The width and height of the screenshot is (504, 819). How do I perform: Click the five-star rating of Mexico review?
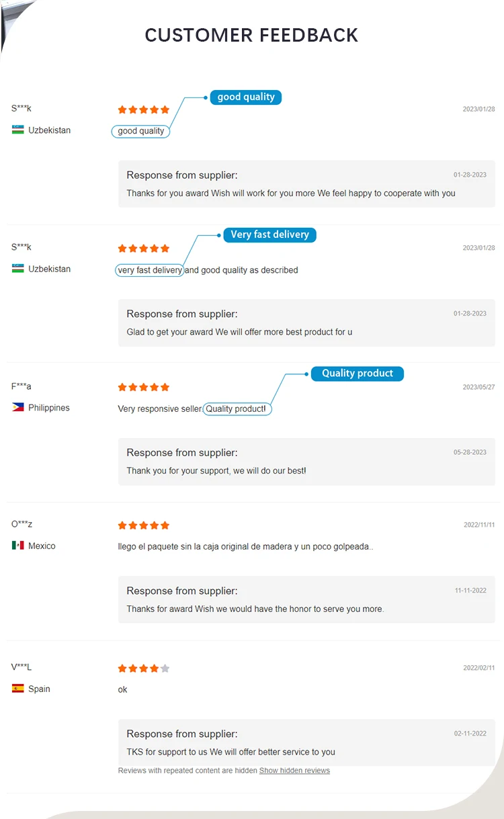point(144,525)
